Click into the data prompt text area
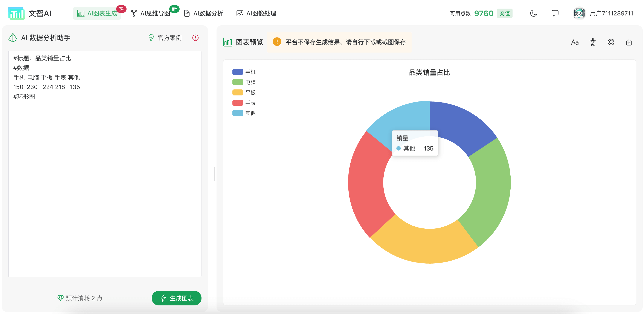 point(105,164)
